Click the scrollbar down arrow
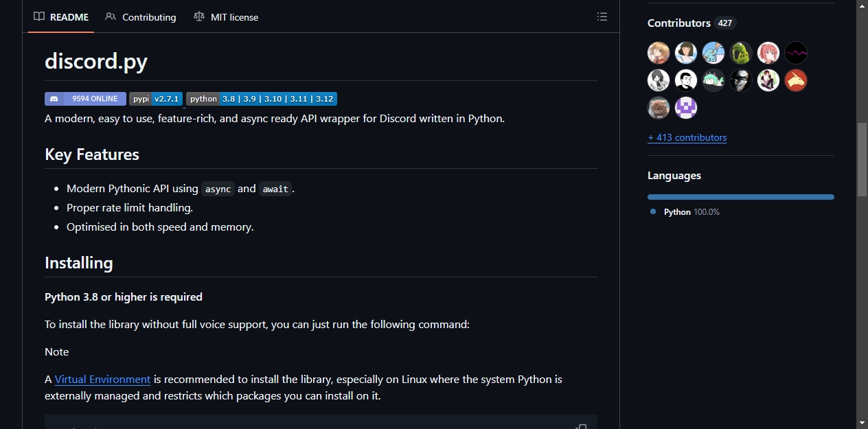This screenshot has height=429, width=868. pos(862,423)
